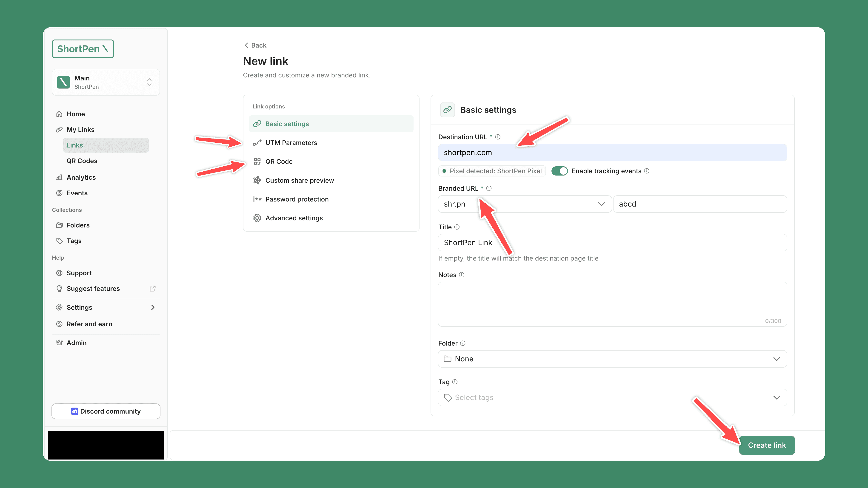Click the Analytics bar chart icon
Image resolution: width=868 pixels, height=488 pixels.
click(59, 177)
